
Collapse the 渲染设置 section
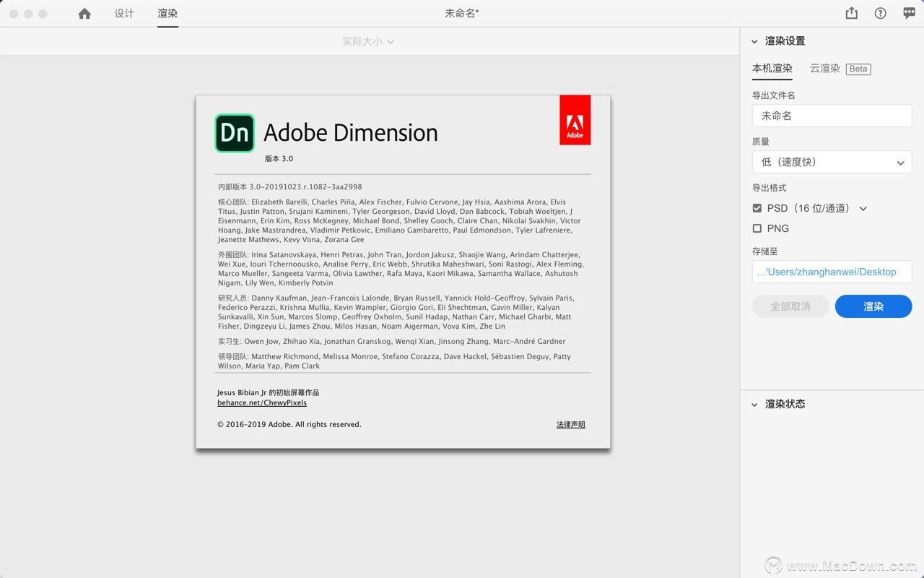tap(755, 41)
